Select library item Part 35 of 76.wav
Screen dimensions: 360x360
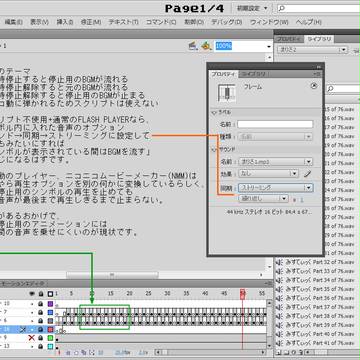(x=320, y=289)
